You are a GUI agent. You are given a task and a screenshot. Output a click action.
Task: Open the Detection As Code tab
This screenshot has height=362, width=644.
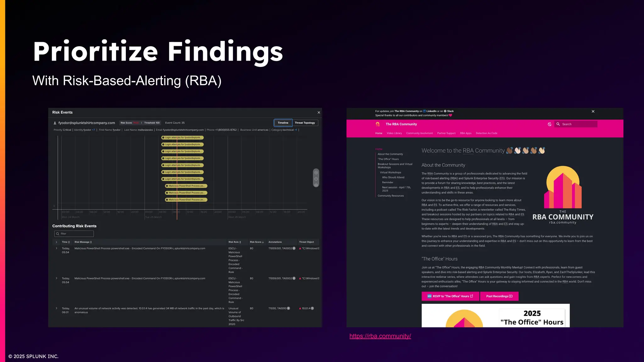[486, 133]
